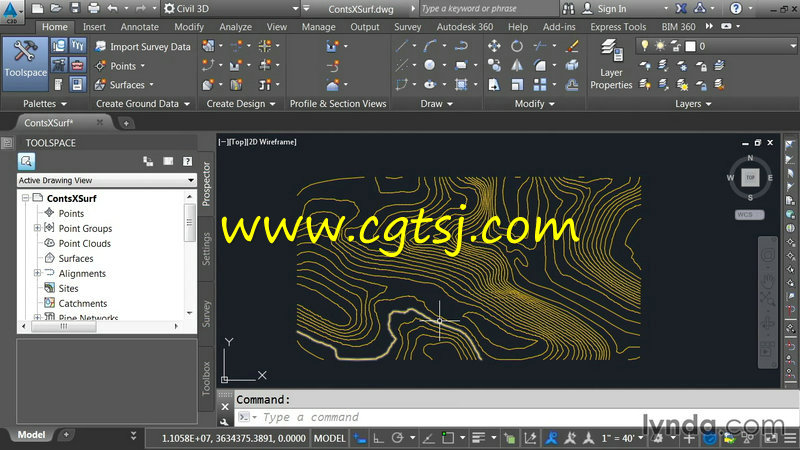Screen dimensions: 800x450
Task: Click the new drawing tab plus button
Action: (126, 123)
